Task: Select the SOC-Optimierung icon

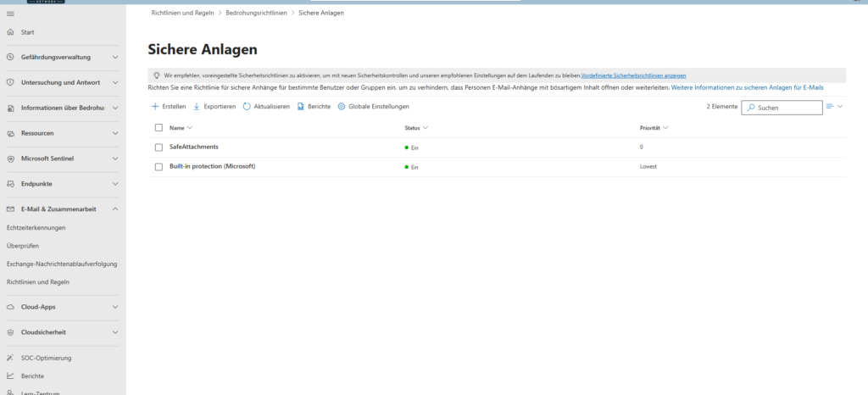Action: [x=10, y=358]
